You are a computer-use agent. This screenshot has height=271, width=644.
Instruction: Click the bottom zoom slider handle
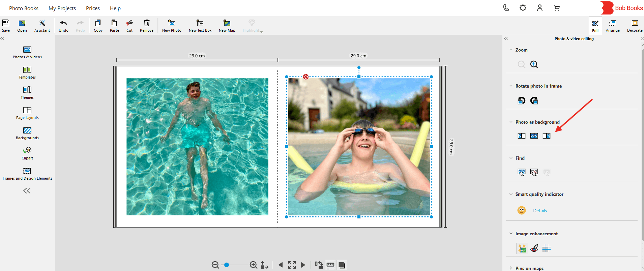pos(227,265)
